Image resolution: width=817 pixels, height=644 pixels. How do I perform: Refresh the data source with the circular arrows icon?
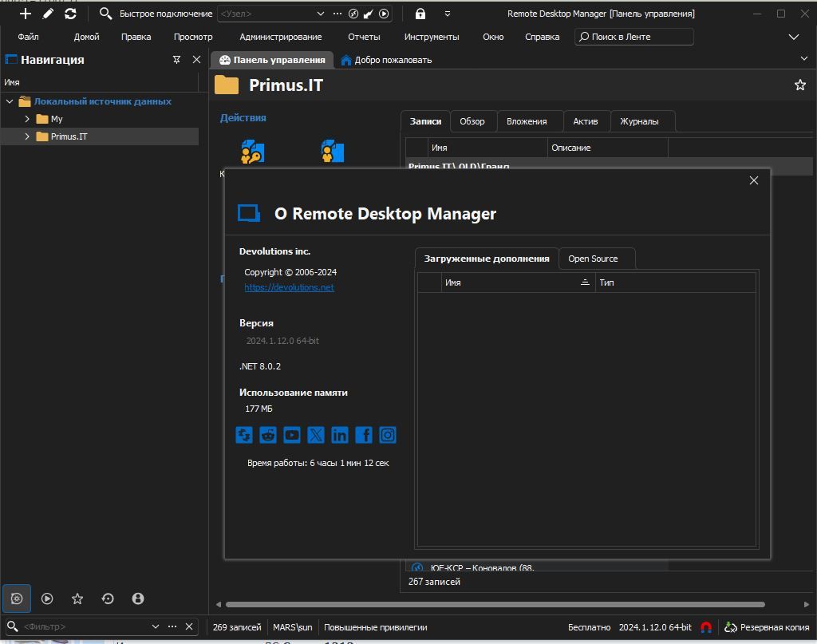[70, 14]
